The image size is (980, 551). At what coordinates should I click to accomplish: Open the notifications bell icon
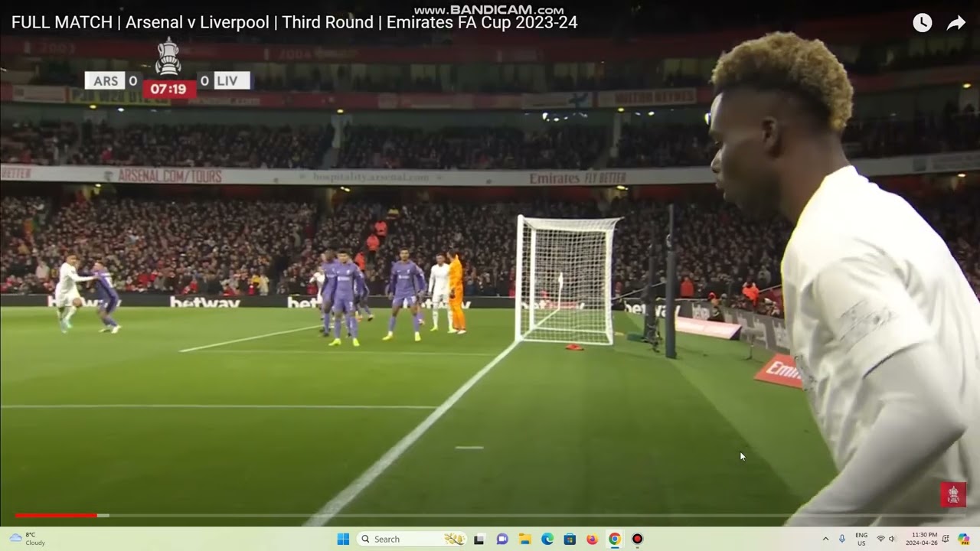click(x=946, y=539)
